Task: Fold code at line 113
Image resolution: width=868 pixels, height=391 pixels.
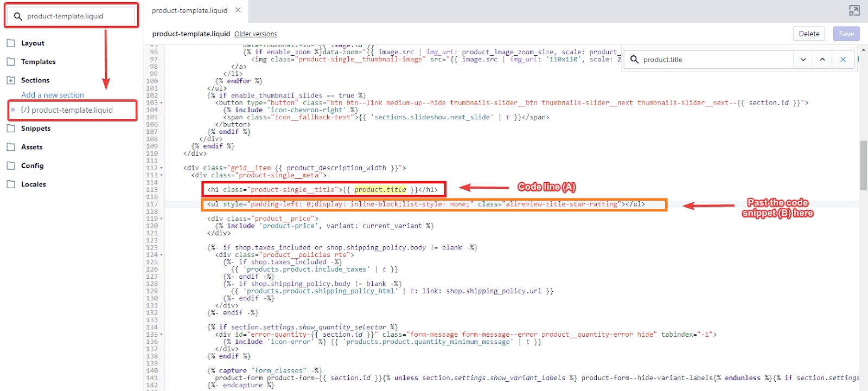Action: [x=161, y=176]
